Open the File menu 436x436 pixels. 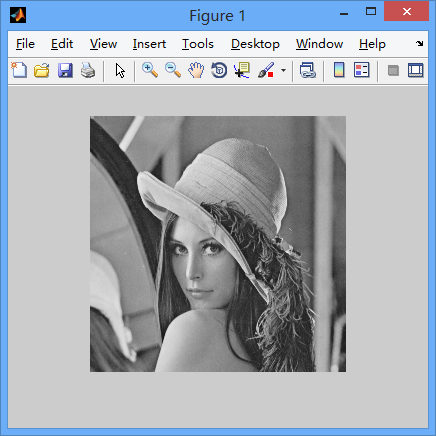click(x=25, y=44)
